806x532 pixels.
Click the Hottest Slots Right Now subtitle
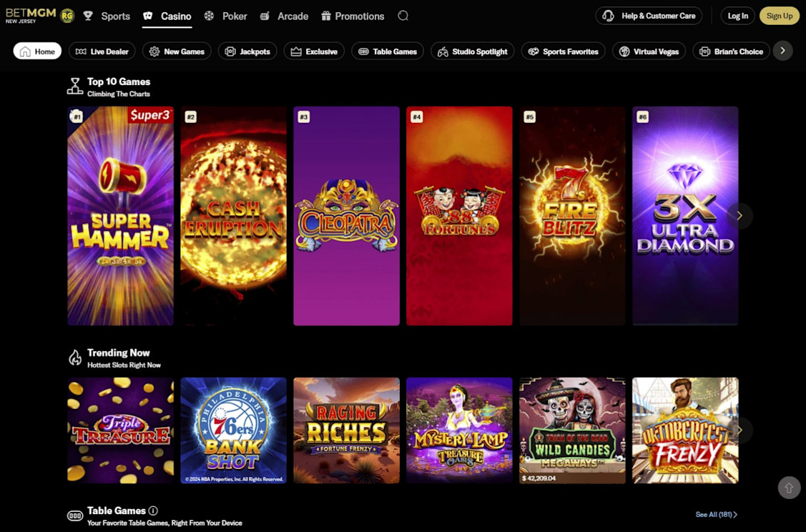click(124, 365)
